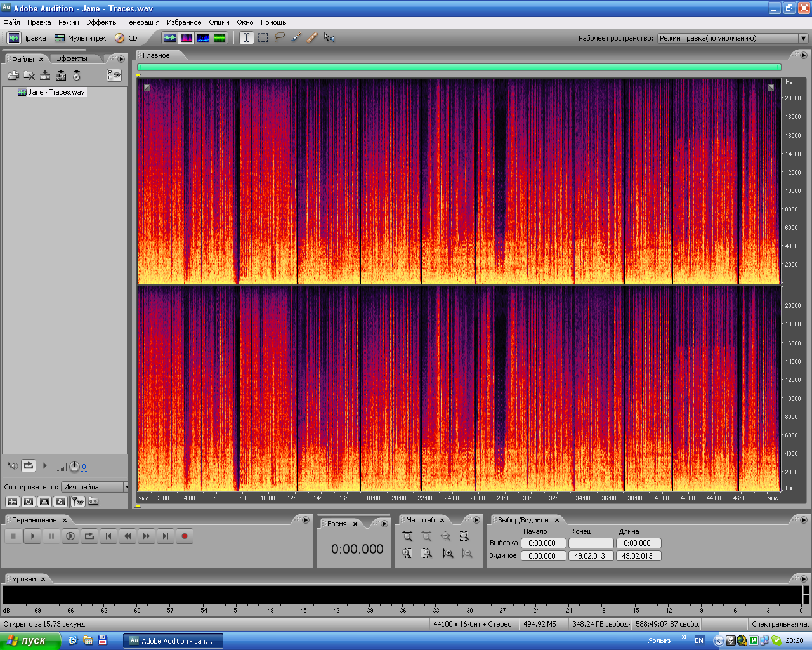This screenshot has height=650, width=812.
Task: Open the Избранное menu
Action: (x=184, y=22)
